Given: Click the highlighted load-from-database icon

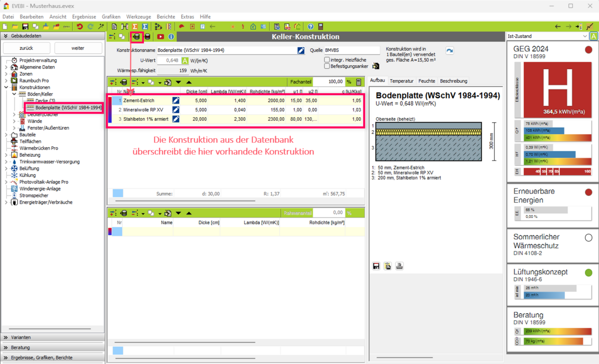Looking at the screenshot, I should [x=137, y=37].
